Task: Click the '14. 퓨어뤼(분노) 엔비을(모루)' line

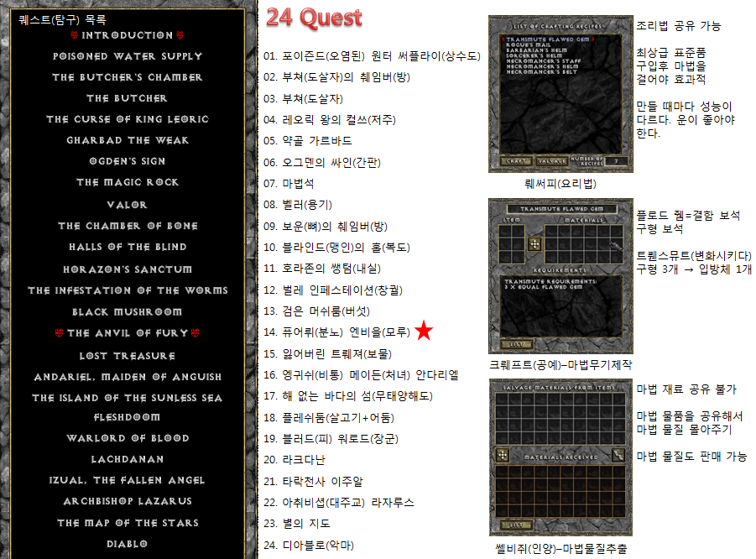Action: 337,332
